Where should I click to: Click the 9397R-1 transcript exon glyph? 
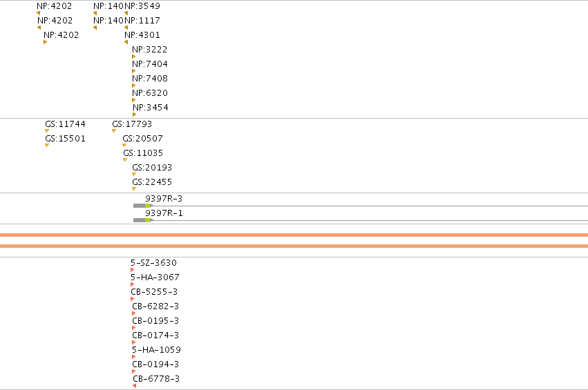(143, 220)
